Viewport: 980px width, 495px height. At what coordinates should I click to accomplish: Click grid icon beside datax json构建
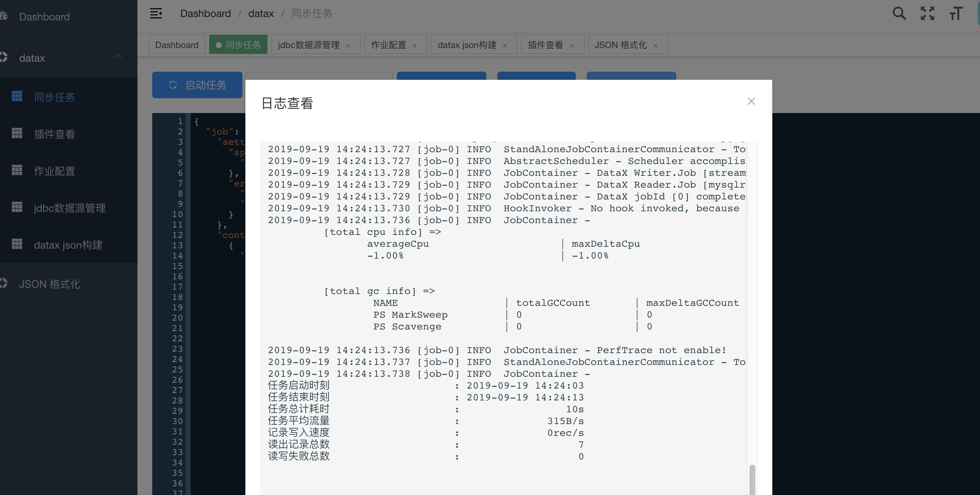click(x=17, y=244)
